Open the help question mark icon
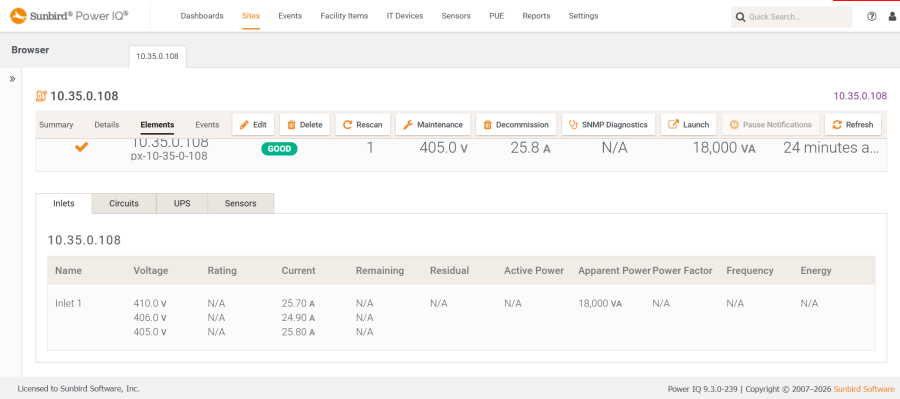 pos(872,17)
